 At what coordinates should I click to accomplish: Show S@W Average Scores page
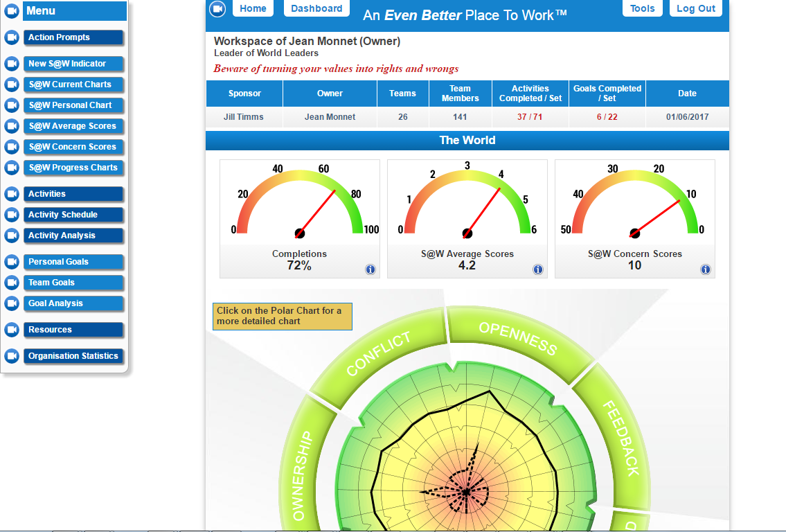click(x=73, y=126)
